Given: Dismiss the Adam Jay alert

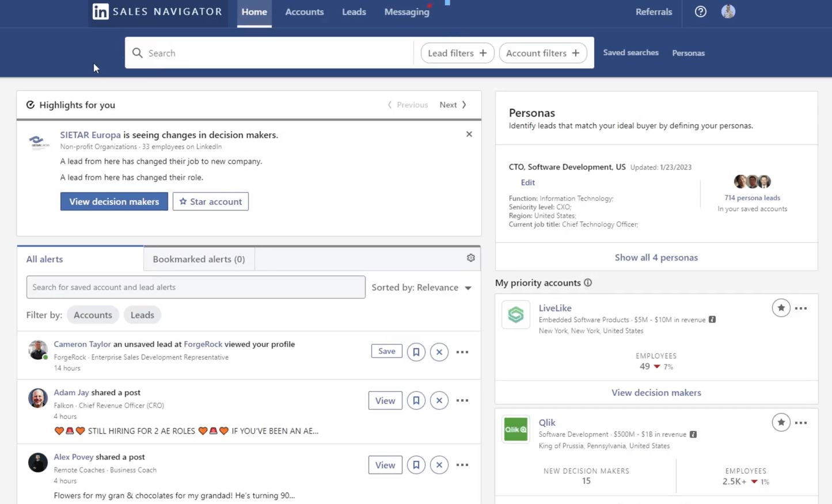Looking at the screenshot, I should [x=439, y=400].
